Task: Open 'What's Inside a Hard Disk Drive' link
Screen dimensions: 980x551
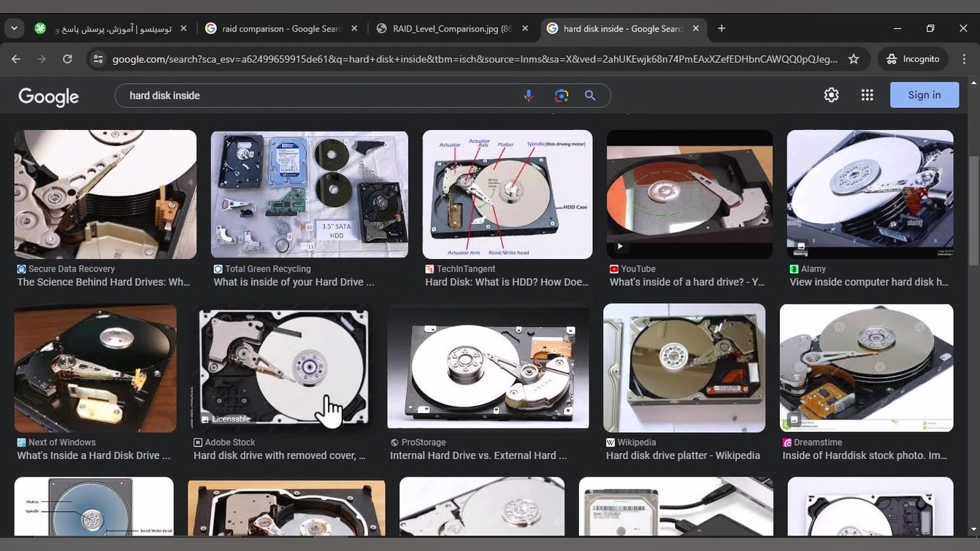Action: pos(93,456)
